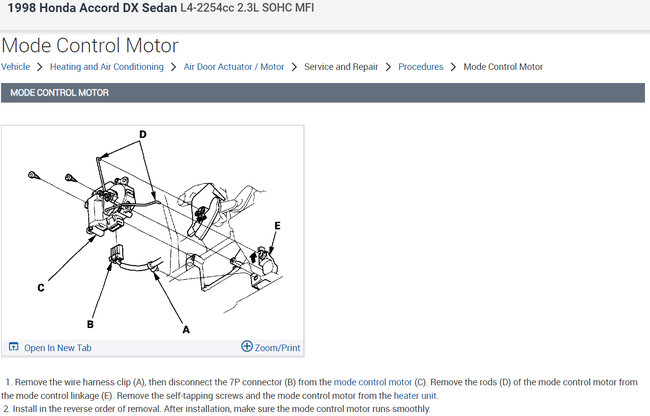Image resolution: width=650 pixels, height=416 pixels.
Task: Click the mode control motor diagram image
Action: point(153,233)
